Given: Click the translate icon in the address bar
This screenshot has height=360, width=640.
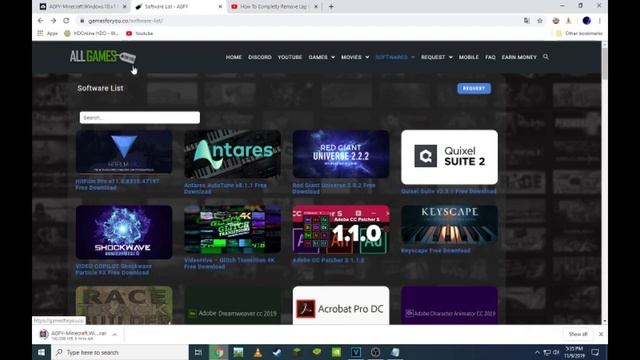Looking at the screenshot, I should click(x=527, y=21).
